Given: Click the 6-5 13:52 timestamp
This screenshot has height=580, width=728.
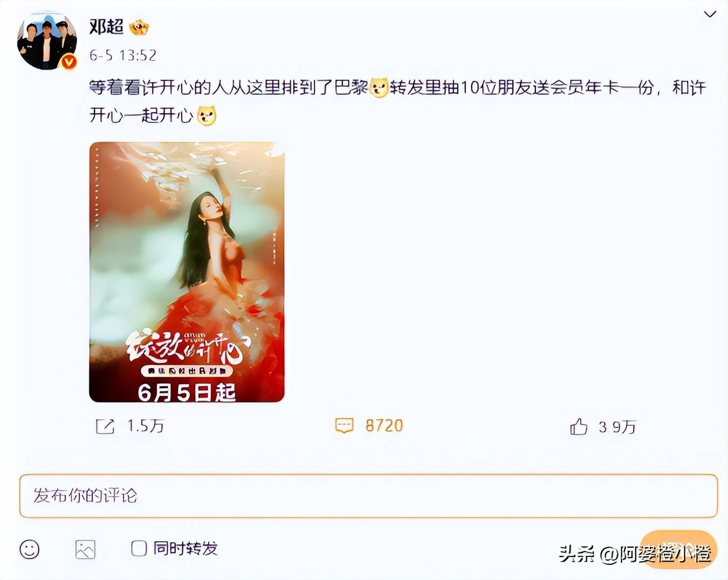Looking at the screenshot, I should [x=123, y=56].
